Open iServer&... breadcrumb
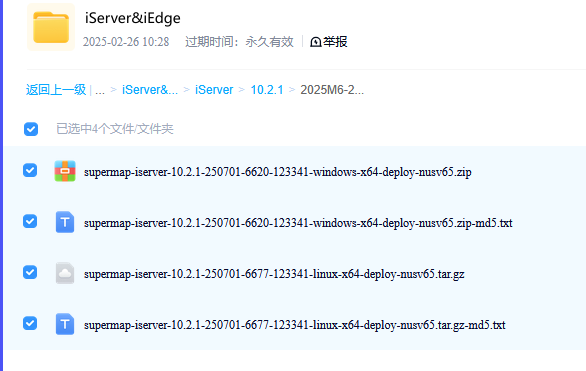586x371 pixels. click(150, 90)
